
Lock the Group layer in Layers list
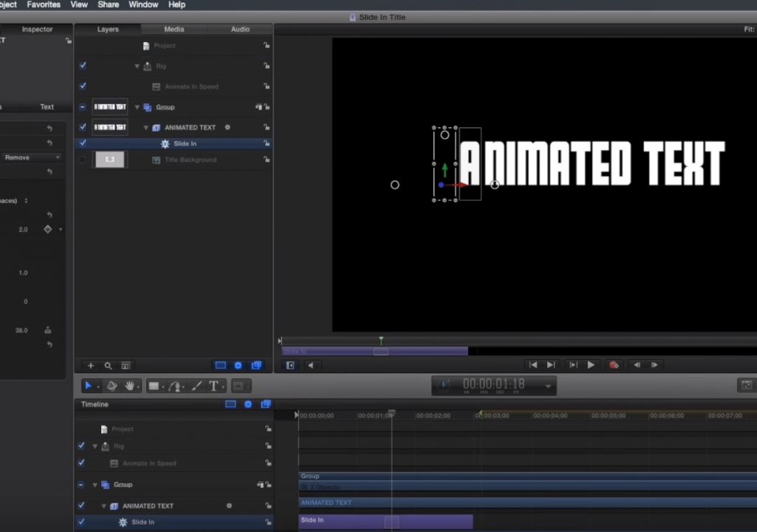coord(267,106)
